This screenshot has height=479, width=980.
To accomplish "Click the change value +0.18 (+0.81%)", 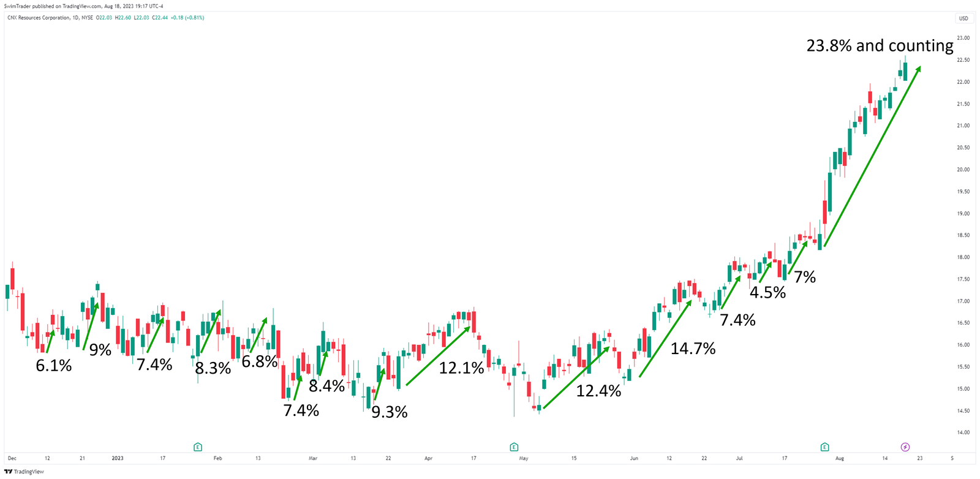I will pos(187,18).
